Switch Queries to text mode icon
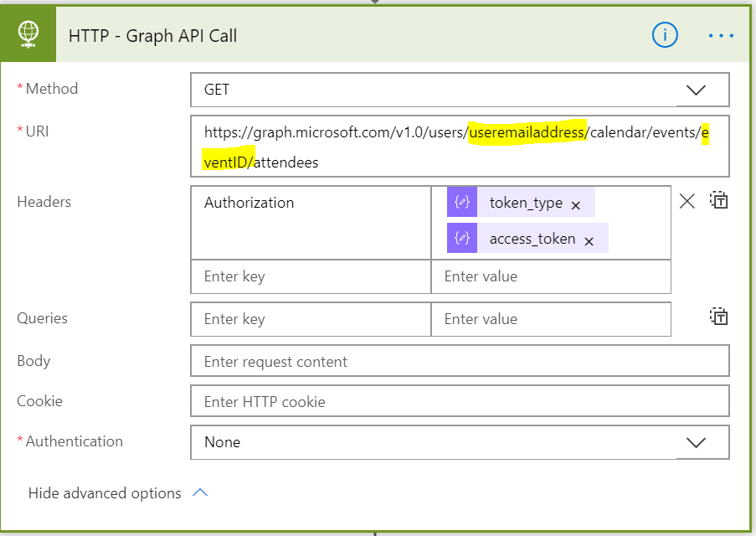This screenshot has height=536, width=756. (x=718, y=317)
